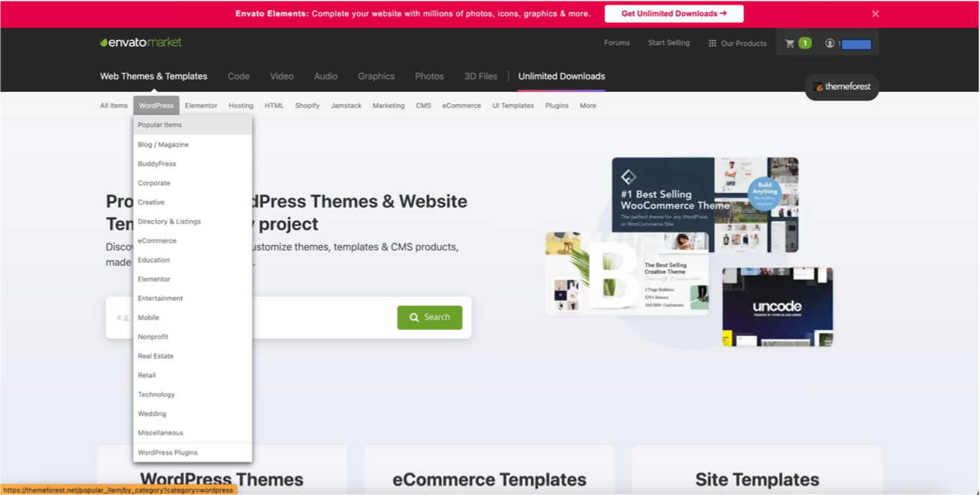Open the Site Templates card
Screen dimensions: 980x495
pos(757,470)
